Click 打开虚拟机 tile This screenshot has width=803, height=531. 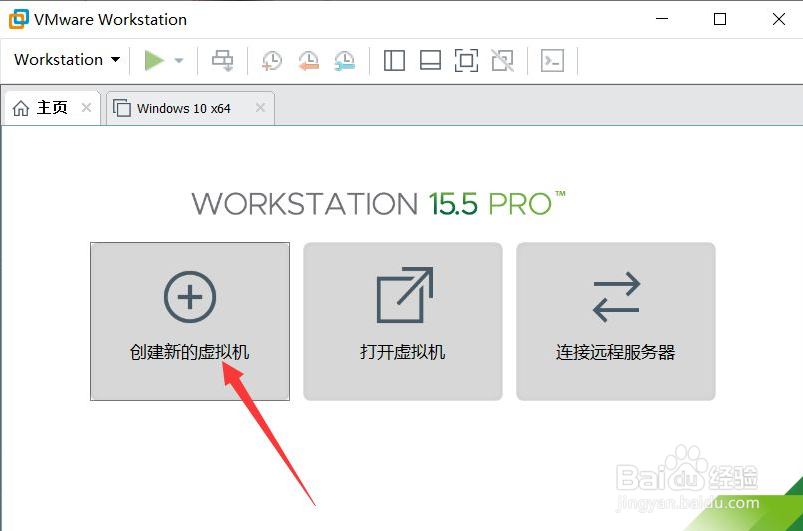[x=403, y=322]
